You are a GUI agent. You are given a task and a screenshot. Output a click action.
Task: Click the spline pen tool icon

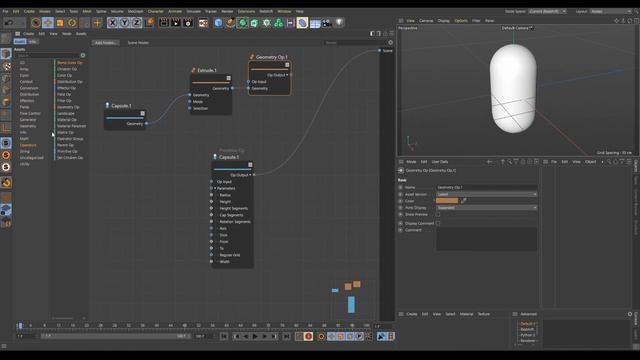pyautogui.click(x=231, y=23)
